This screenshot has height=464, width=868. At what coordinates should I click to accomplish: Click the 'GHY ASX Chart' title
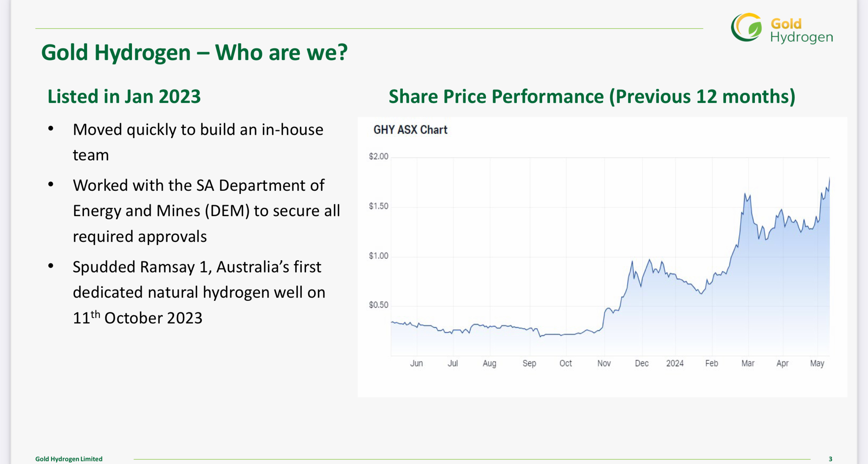point(410,130)
